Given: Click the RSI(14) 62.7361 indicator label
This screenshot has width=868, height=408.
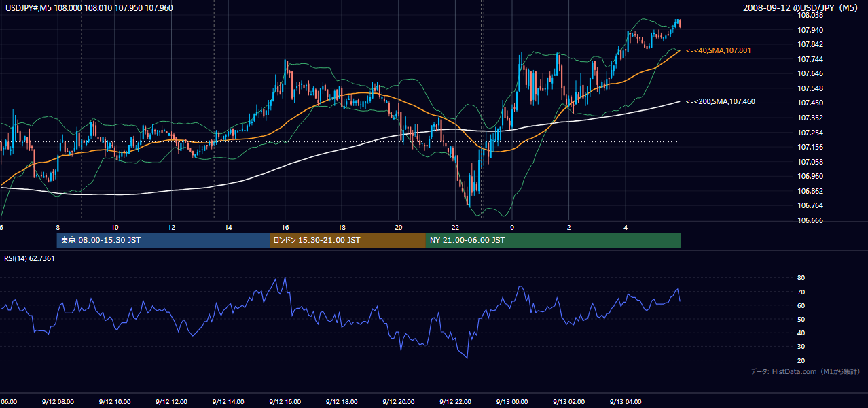Looking at the screenshot, I should click(29, 258).
